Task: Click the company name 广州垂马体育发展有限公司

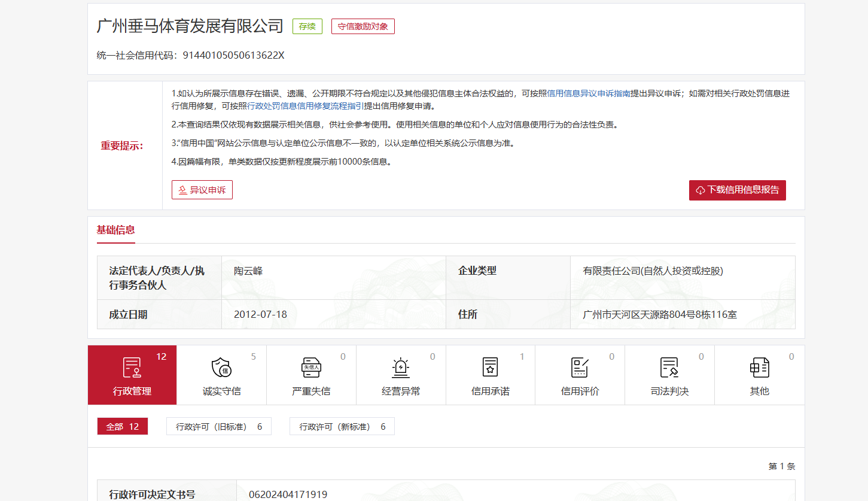Action: tap(190, 26)
